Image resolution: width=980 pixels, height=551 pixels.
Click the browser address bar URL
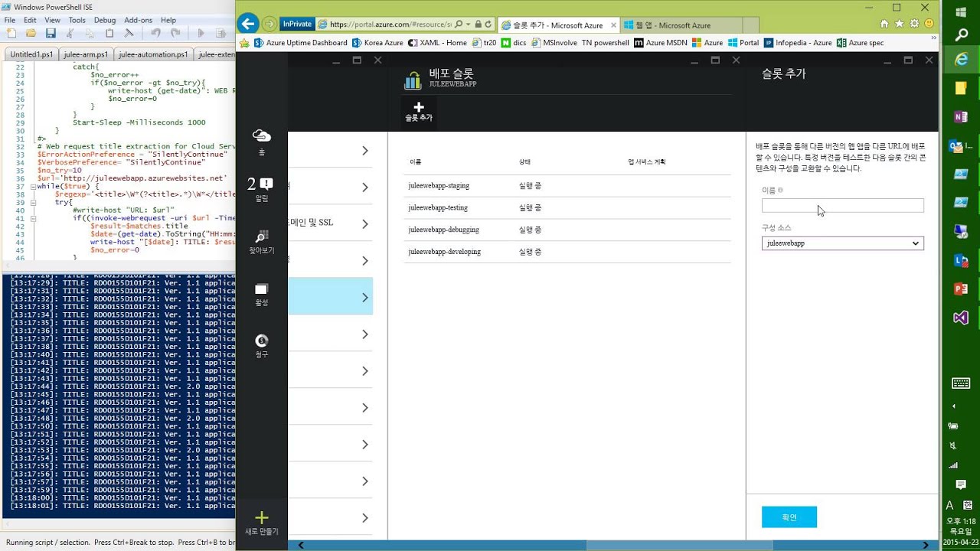tap(390, 24)
